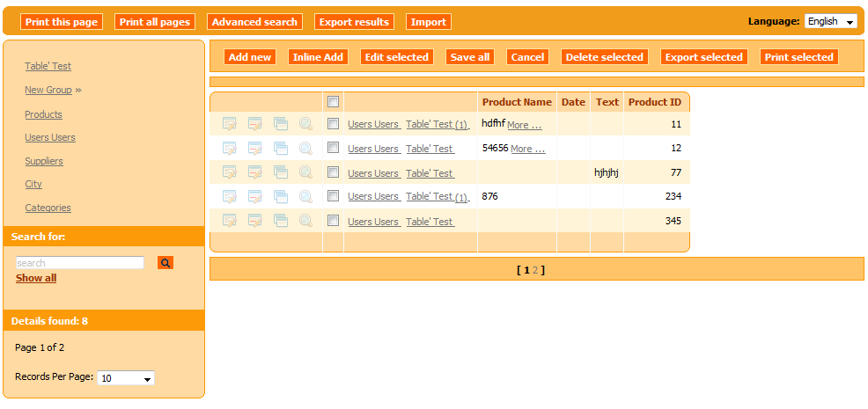Viewport: 868px width, 409px height.
Task: Click the copy icon for product ID 11
Action: pos(281,124)
